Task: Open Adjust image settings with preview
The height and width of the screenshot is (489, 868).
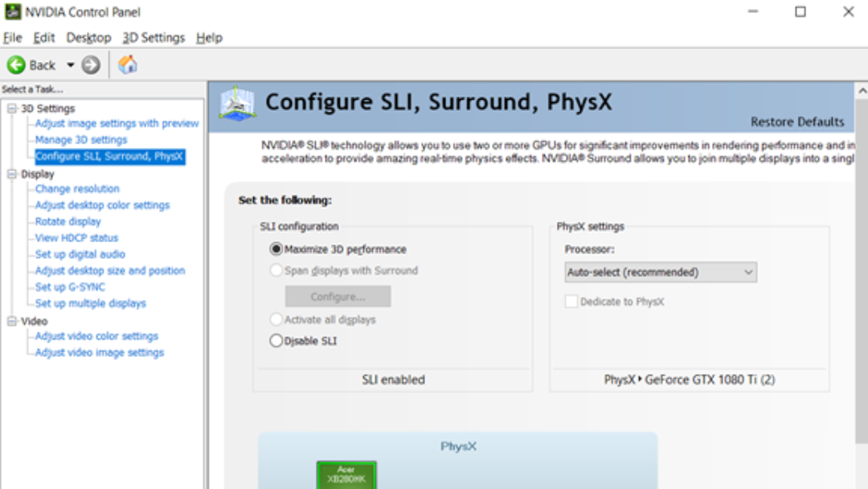Action: coord(117,124)
